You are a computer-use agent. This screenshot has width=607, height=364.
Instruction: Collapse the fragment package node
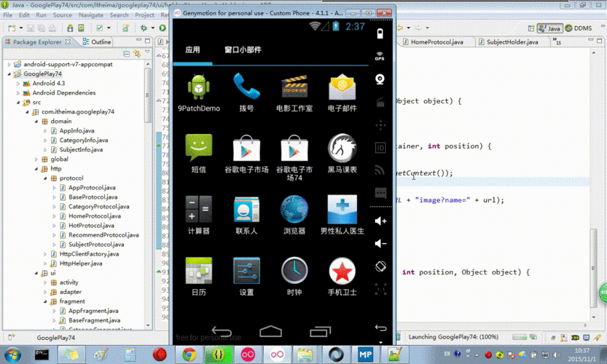45,301
